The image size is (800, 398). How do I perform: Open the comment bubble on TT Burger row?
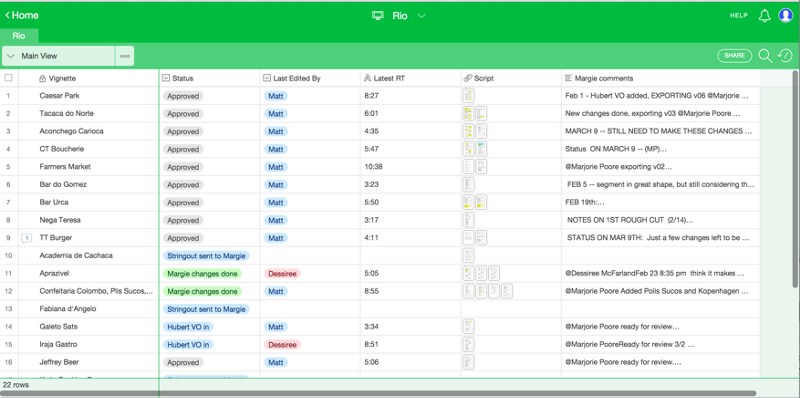click(27, 238)
